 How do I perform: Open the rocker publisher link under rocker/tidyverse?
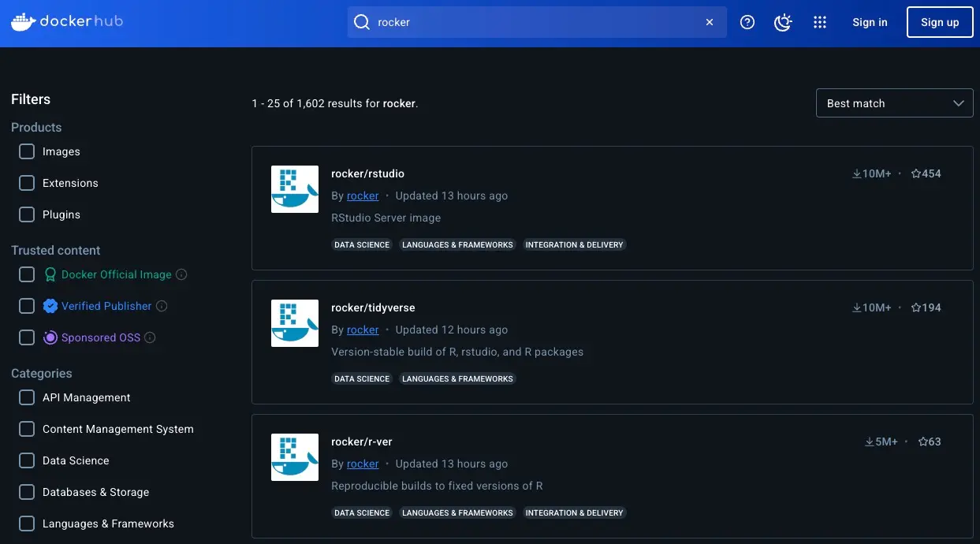(x=363, y=330)
